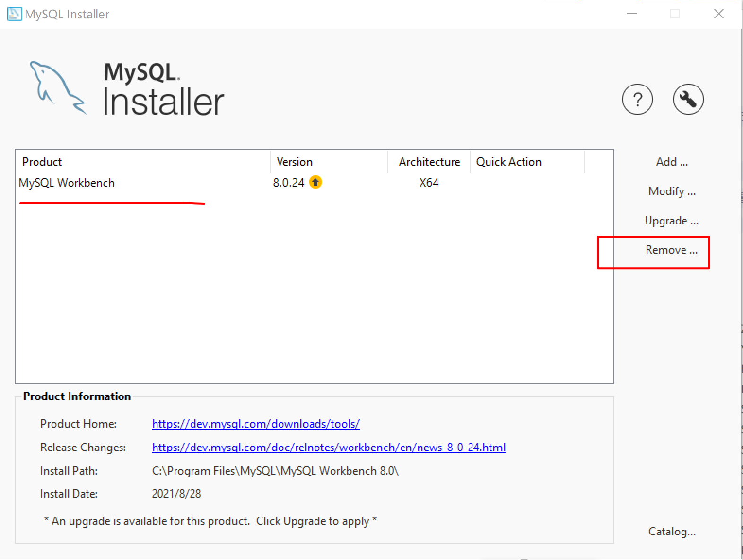Viewport: 743px width, 560px height.
Task: Open the wrench settings icon
Action: [688, 100]
